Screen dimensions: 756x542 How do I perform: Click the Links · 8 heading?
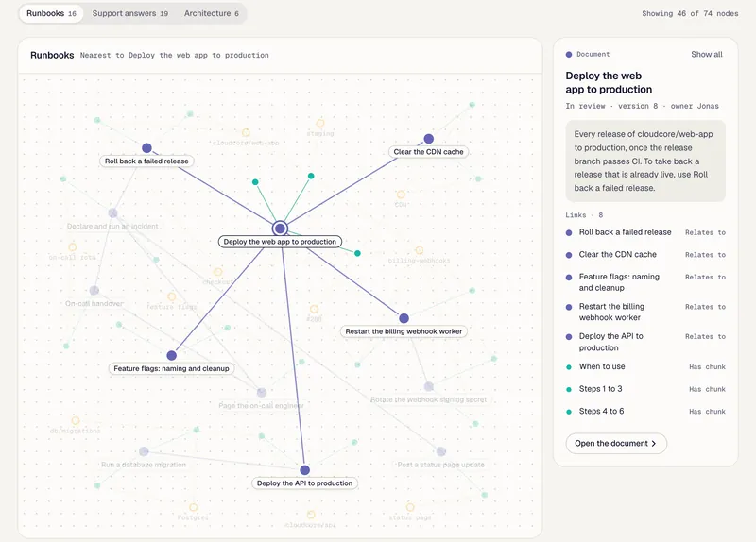click(584, 215)
